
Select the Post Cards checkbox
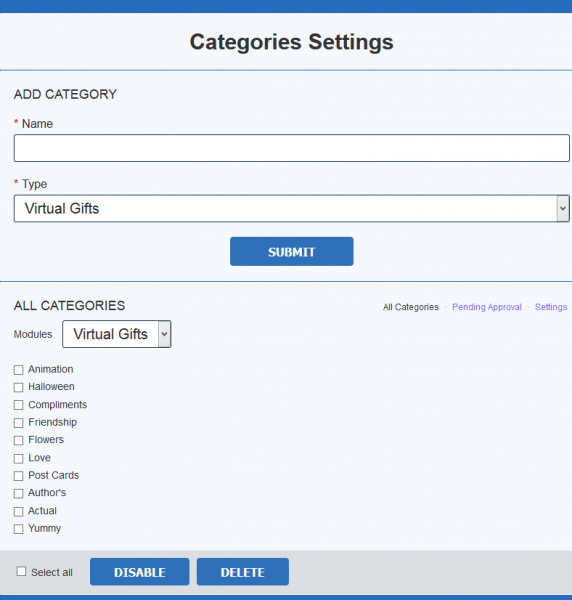[18, 476]
